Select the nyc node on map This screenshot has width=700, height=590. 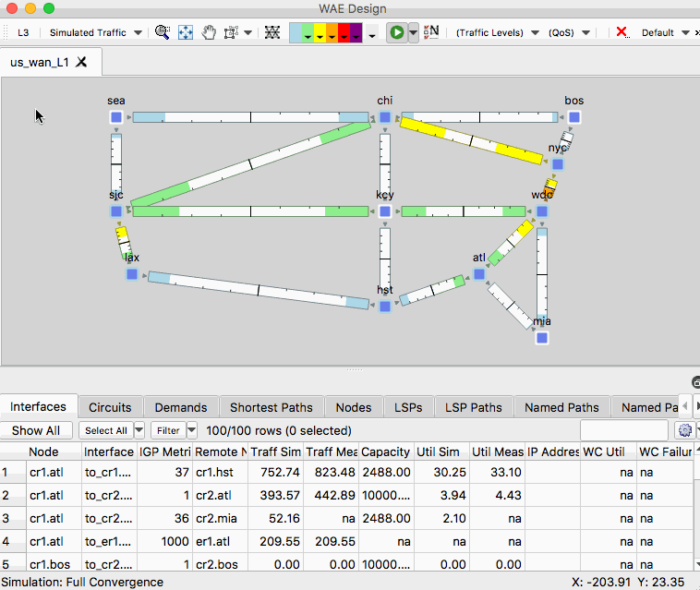pyautogui.click(x=558, y=164)
